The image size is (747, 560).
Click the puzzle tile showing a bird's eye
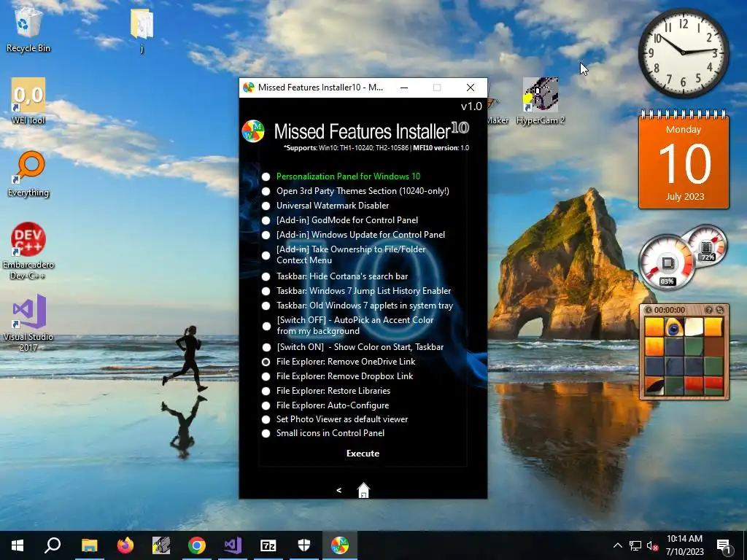(674, 327)
